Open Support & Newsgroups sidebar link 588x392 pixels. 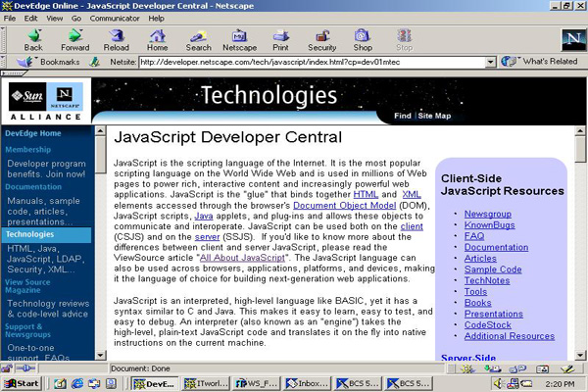click(27, 330)
